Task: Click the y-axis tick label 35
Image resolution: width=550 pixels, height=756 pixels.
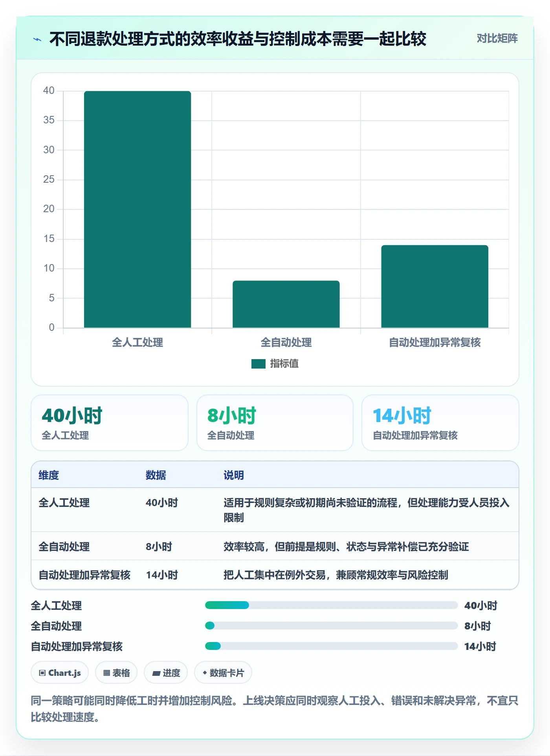Action: pyautogui.click(x=49, y=120)
